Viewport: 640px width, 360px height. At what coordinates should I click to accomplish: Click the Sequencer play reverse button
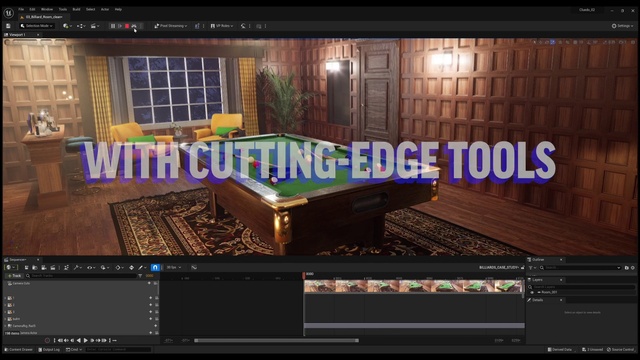[79, 340]
